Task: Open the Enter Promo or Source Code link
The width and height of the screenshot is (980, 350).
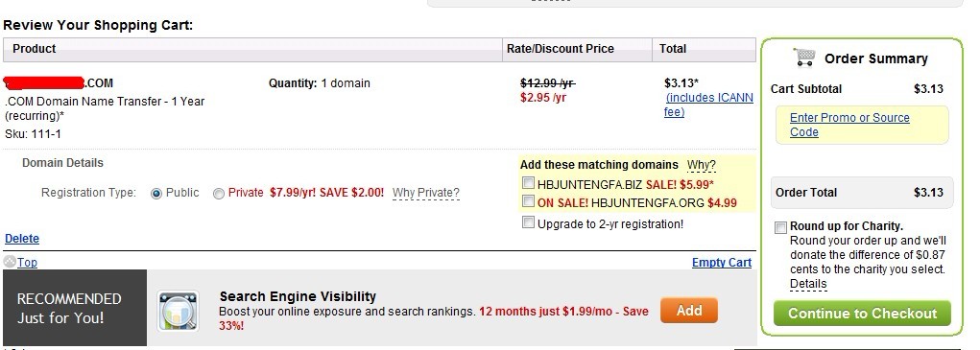Action: coord(849,125)
